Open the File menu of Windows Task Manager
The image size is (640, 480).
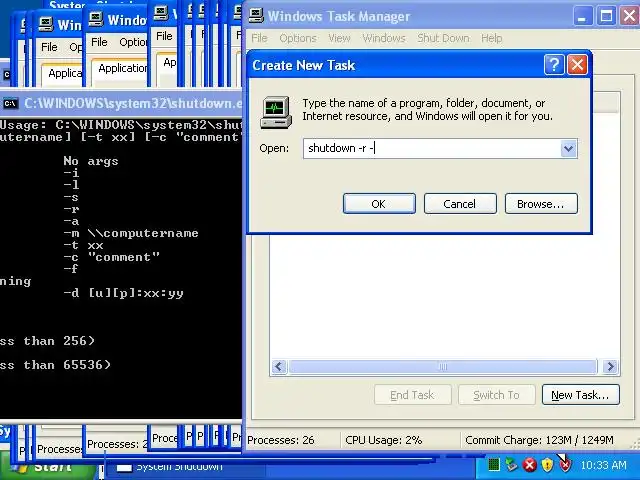(259, 38)
